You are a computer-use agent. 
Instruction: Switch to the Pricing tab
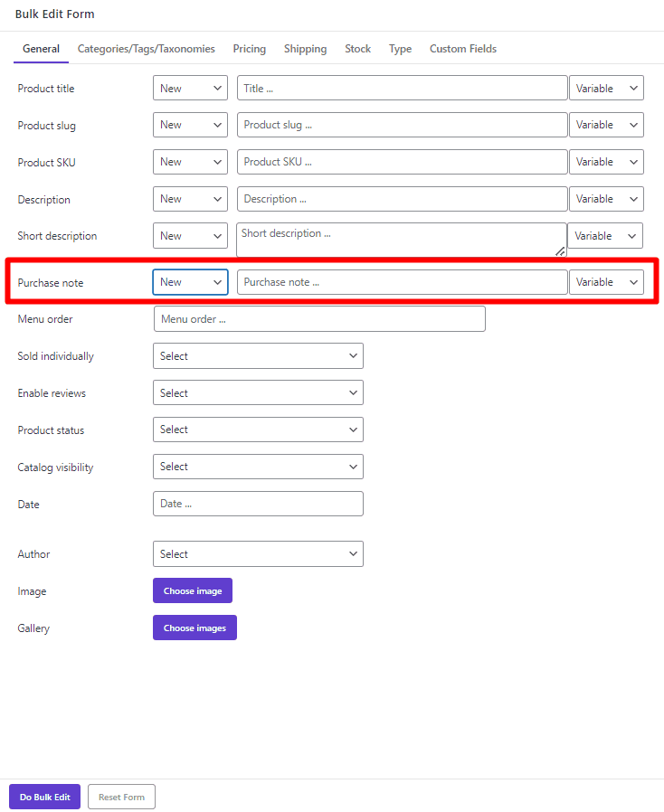coord(249,49)
